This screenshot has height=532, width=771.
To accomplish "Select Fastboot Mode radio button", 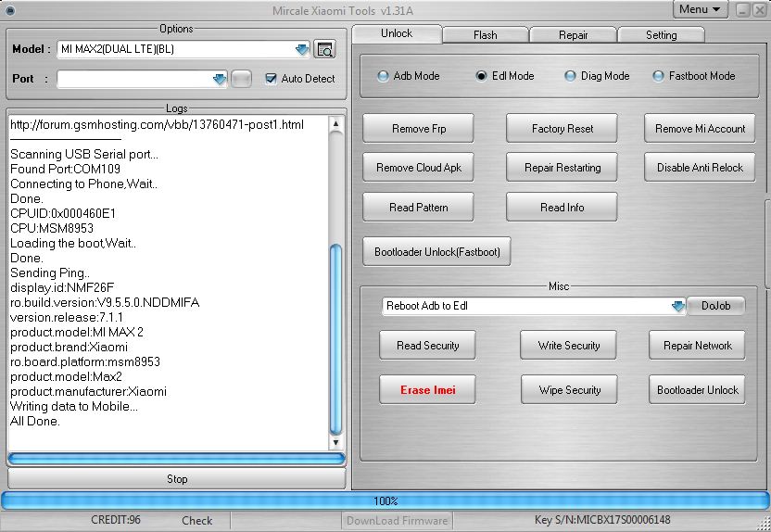I will click(658, 76).
